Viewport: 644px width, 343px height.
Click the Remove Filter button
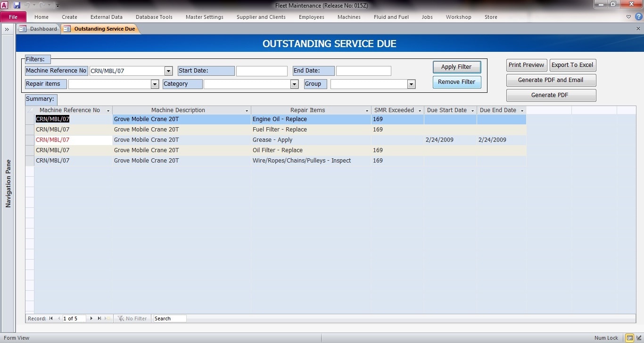[x=456, y=82]
